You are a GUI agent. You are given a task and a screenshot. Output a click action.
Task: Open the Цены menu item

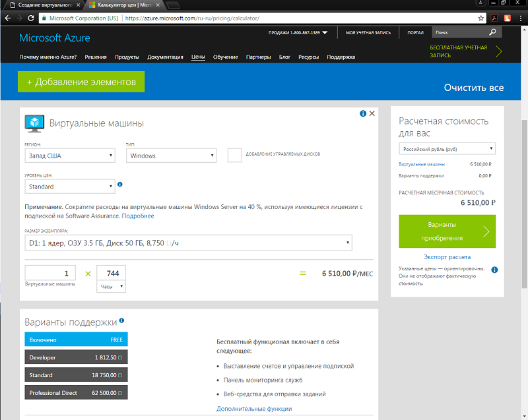[x=198, y=57]
